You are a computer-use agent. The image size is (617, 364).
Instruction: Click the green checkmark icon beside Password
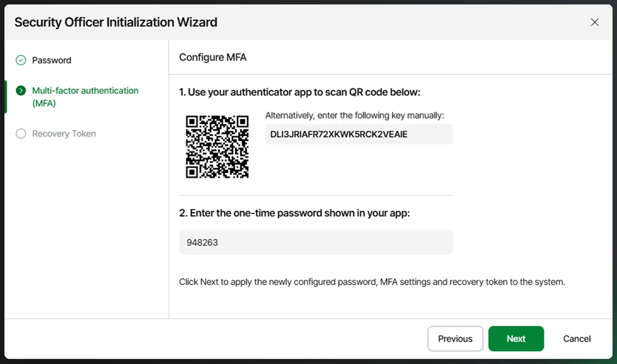[x=21, y=60]
